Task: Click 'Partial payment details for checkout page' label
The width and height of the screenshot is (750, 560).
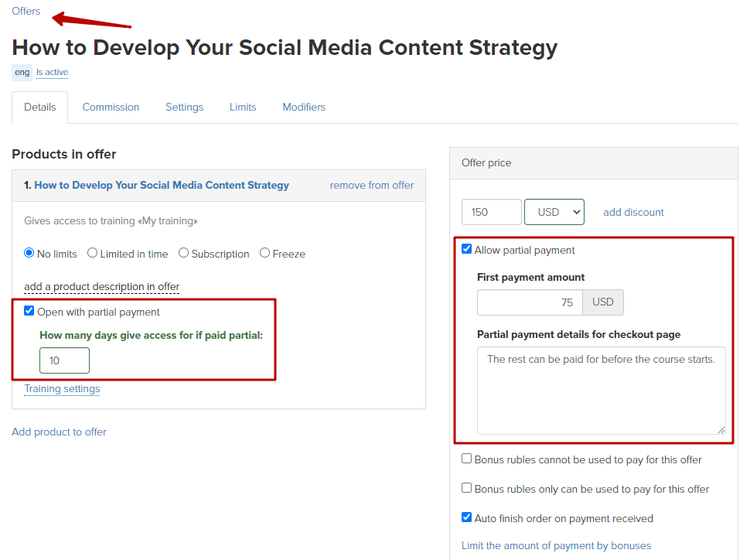Action: 579,335
